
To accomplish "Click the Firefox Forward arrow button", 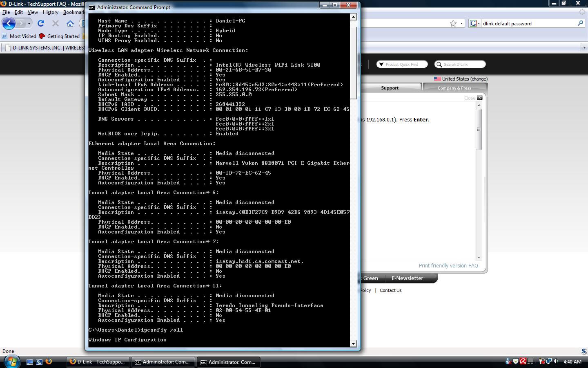I will 21,23.
